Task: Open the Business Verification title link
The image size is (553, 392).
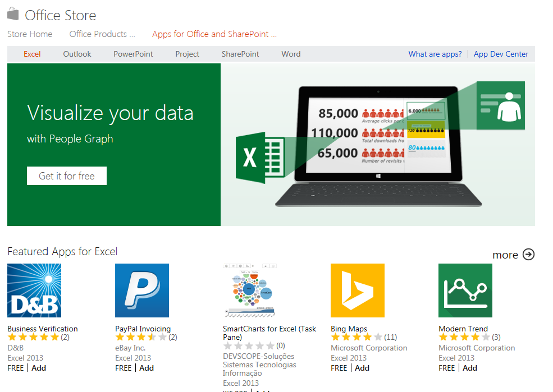Action: 43,329
